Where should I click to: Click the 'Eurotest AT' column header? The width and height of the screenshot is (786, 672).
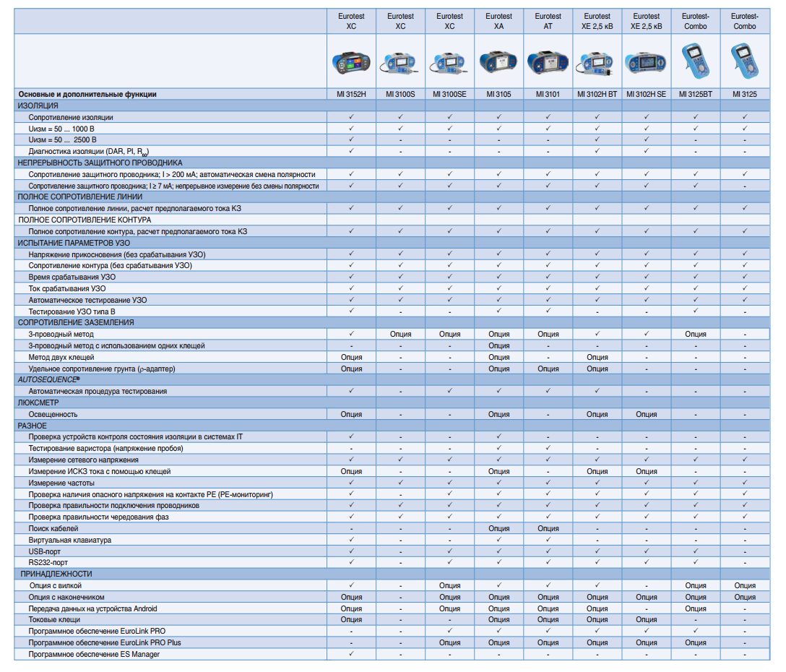[x=548, y=21]
